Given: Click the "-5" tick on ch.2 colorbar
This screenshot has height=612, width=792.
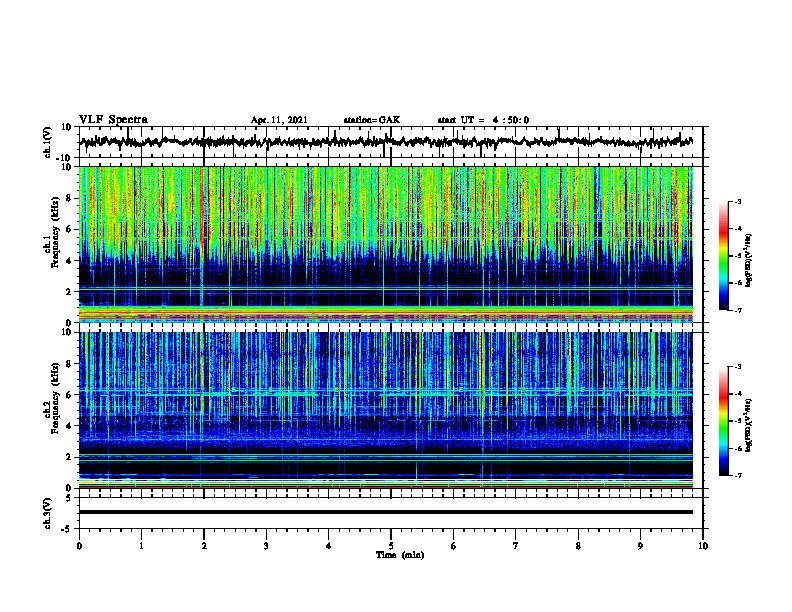Looking at the screenshot, I should [x=737, y=421].
